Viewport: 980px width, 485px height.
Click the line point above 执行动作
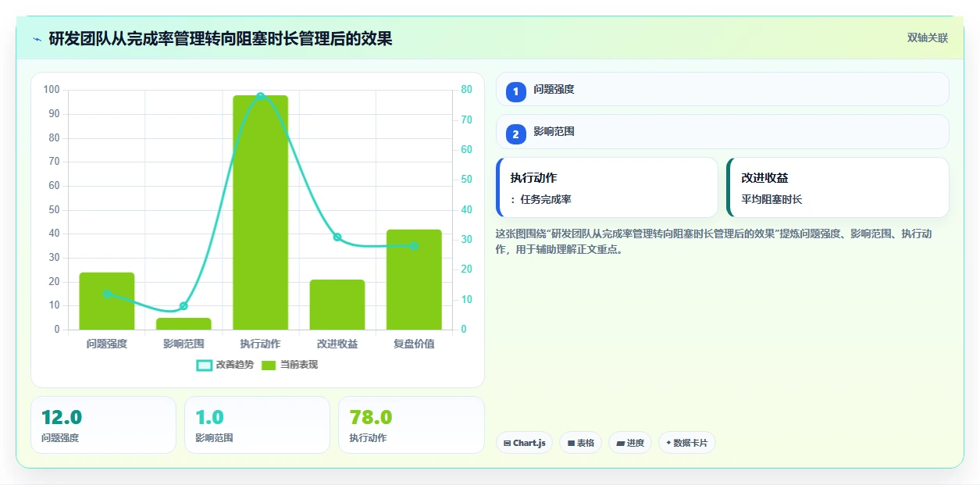point(261,96)
